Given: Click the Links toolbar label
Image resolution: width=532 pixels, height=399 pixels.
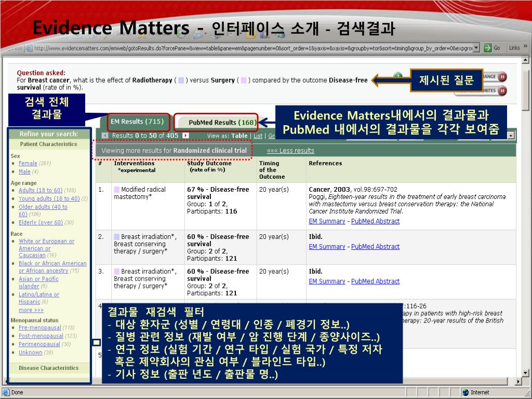Looking at the screenshot, I should tap(514, 48).
